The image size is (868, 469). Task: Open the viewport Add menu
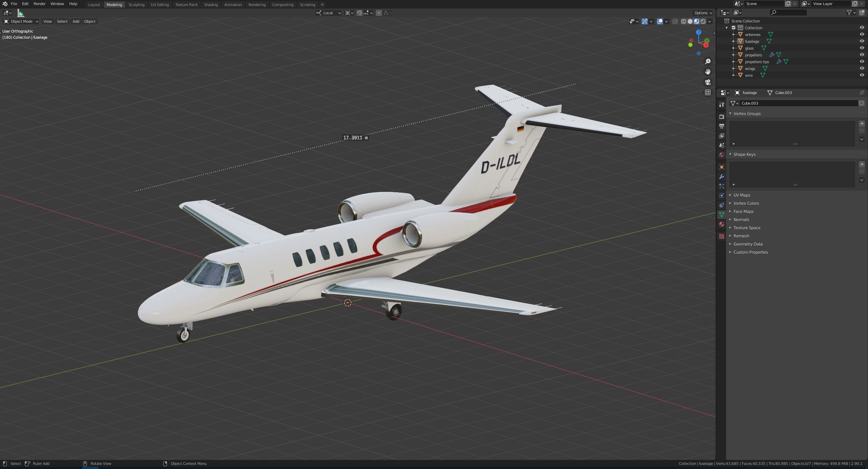(x=76, y=21)
